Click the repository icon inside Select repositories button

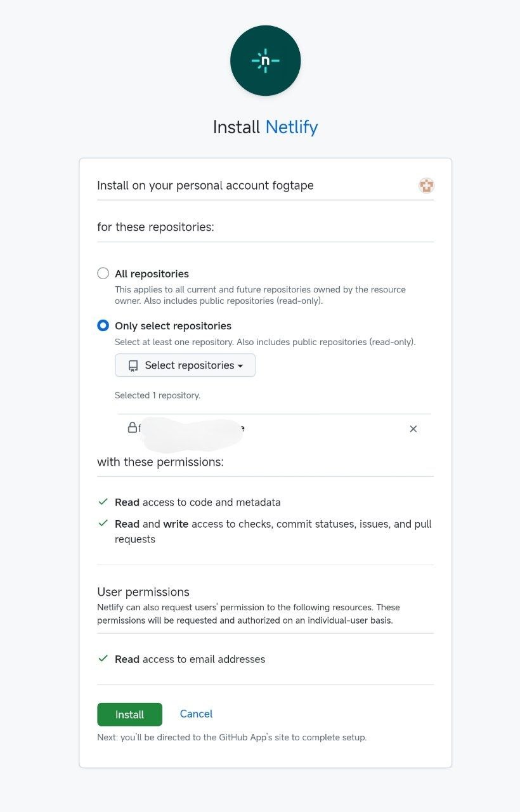coord(132,365)
